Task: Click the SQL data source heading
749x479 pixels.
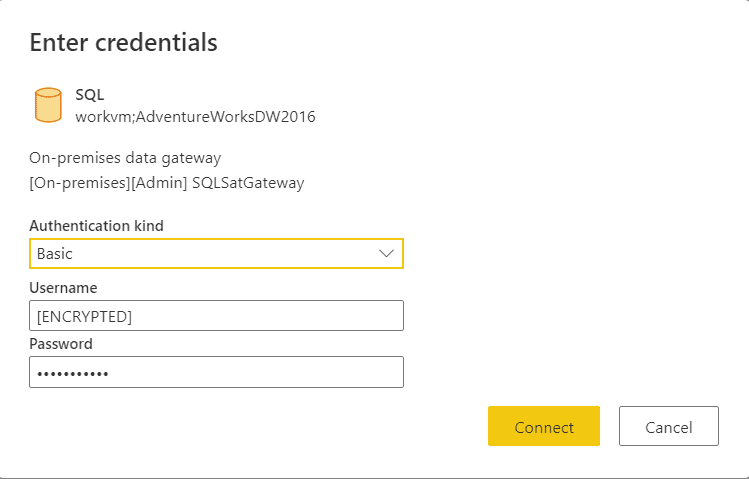Action: pos(90,95)
